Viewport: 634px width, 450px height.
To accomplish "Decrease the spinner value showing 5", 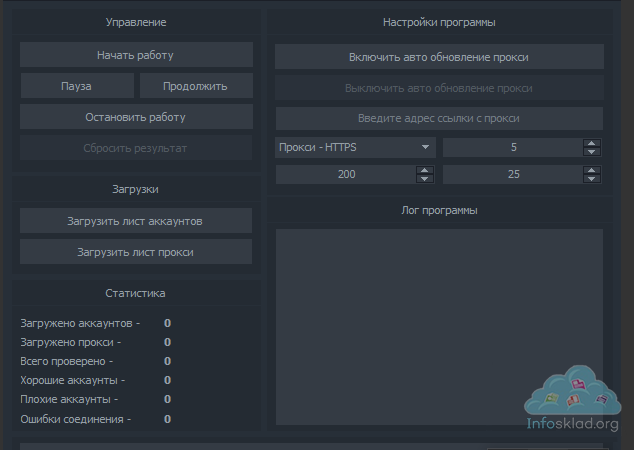I will click(592, 153).
